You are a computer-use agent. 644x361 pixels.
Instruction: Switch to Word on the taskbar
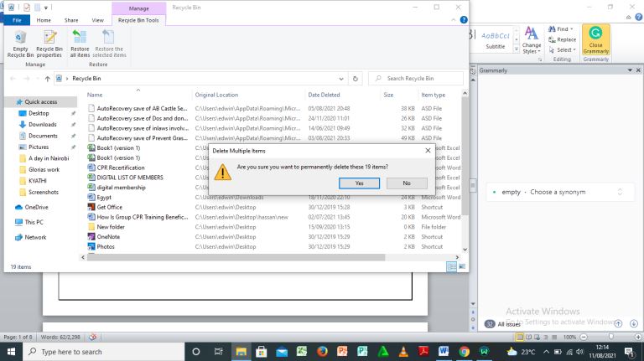(444, 352)
